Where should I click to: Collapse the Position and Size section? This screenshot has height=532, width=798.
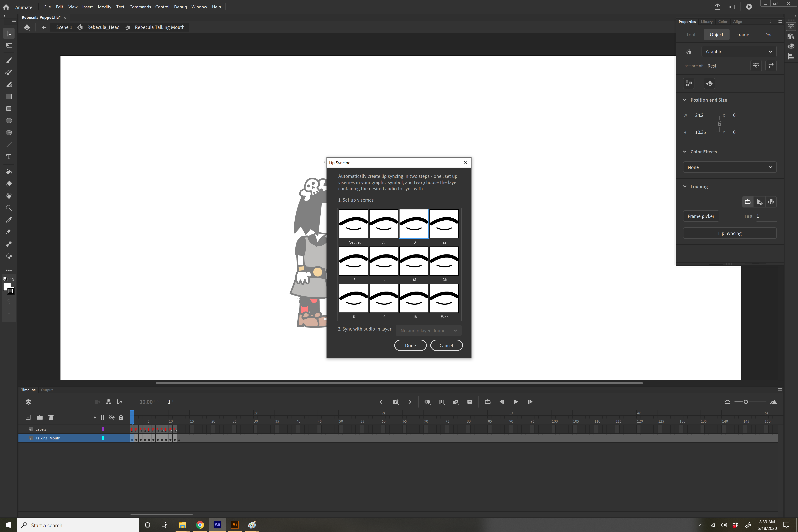pos(685,100)
